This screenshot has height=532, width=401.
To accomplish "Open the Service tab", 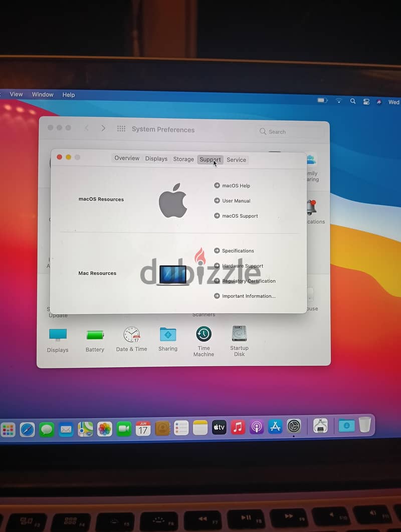I will (236, 160).
